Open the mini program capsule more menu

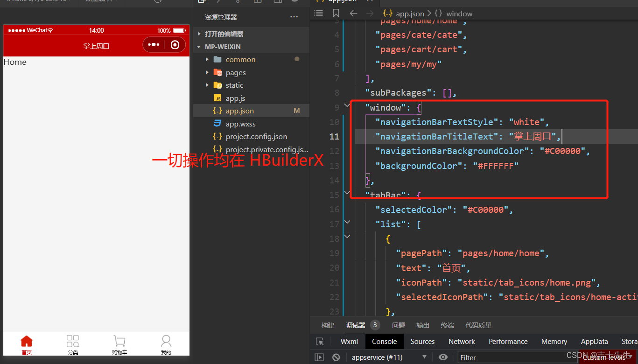(x=154, y=45)
